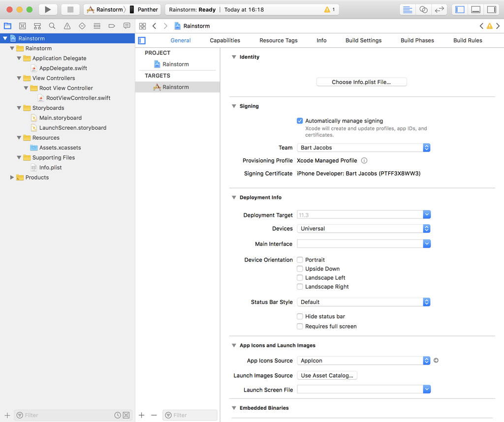Switch to the Build Settings tab
Viewport: 504px width, 422px height.
(x=363, y=40)
